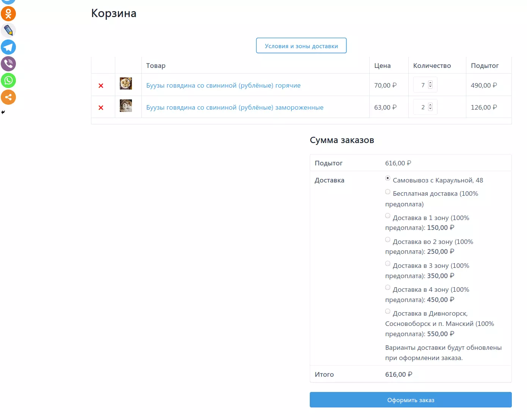This screenshot has height=420, width=527.
Task: Choose delivery to zone 2 for 250 ₽
Action: [x=387, y=240]
